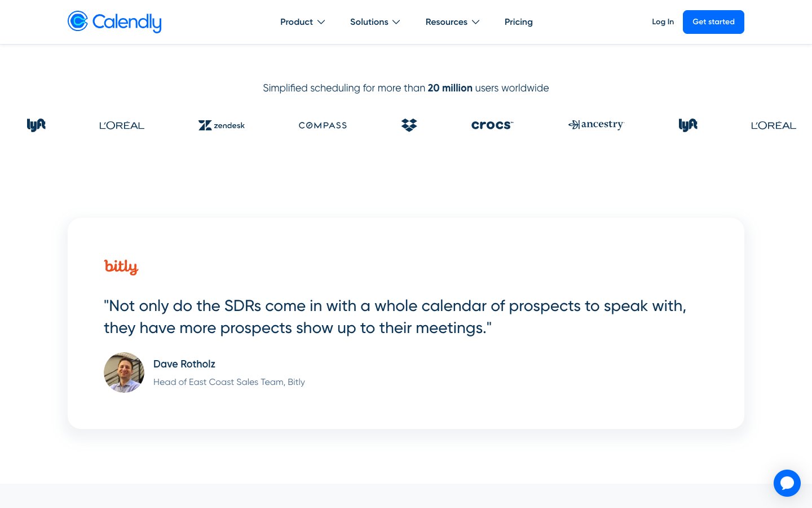Open the chat bubble widget
Viewport: 812px width, 508px height.
click(x=787, y=483)
